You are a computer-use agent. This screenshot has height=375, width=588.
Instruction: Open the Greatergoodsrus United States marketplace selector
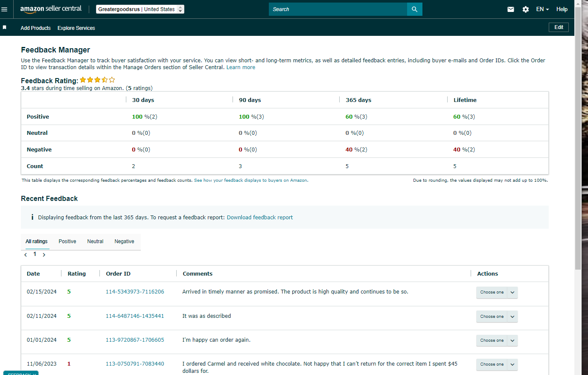coord(140,9)
